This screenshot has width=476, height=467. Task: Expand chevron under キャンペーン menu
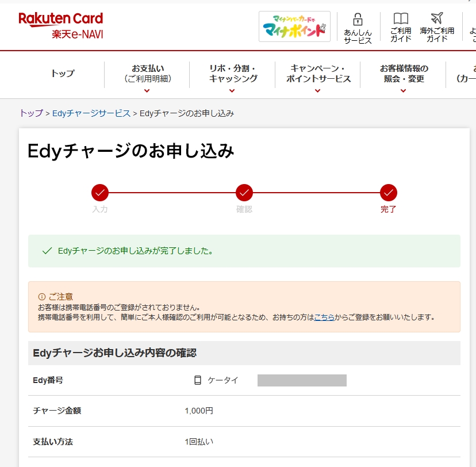click(318, 91)
